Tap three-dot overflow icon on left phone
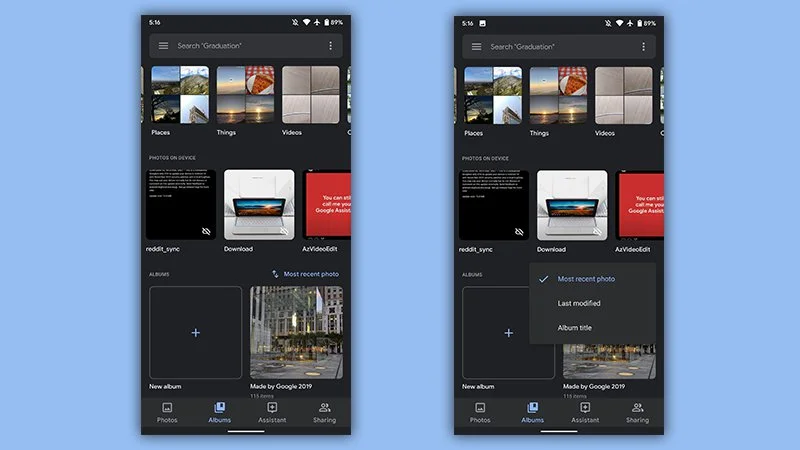 tap(330, 46)
